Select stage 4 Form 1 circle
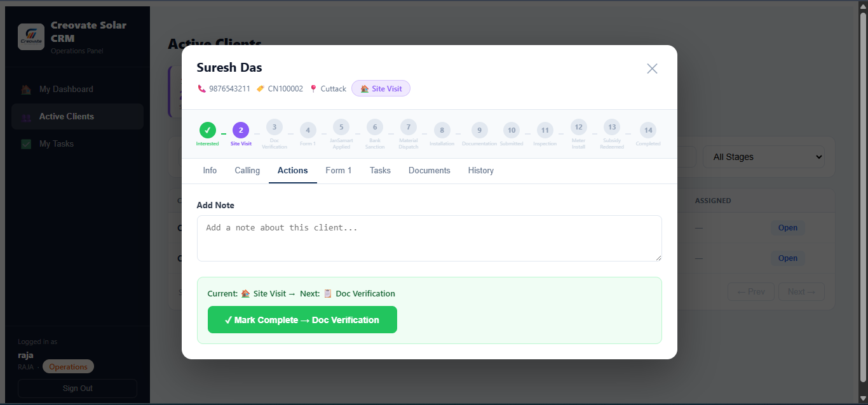Image resolution: width=868 pixels, height=405 pixels. [308, 130]
